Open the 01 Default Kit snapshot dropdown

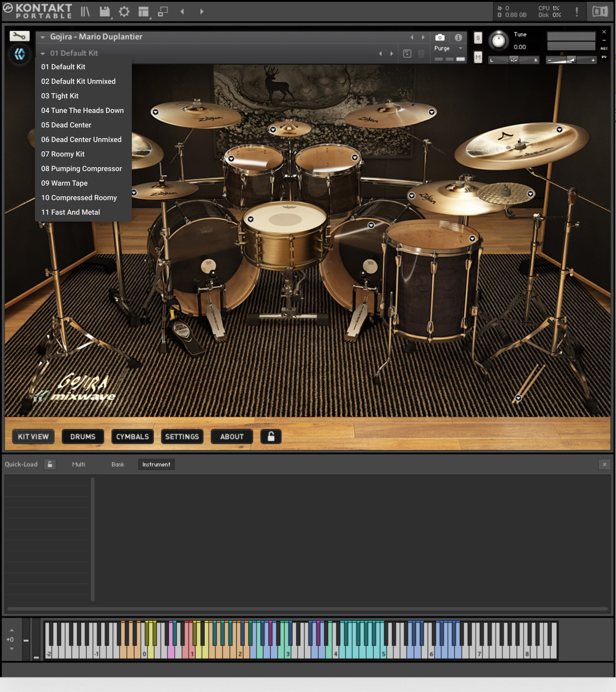tap(43, 54)
